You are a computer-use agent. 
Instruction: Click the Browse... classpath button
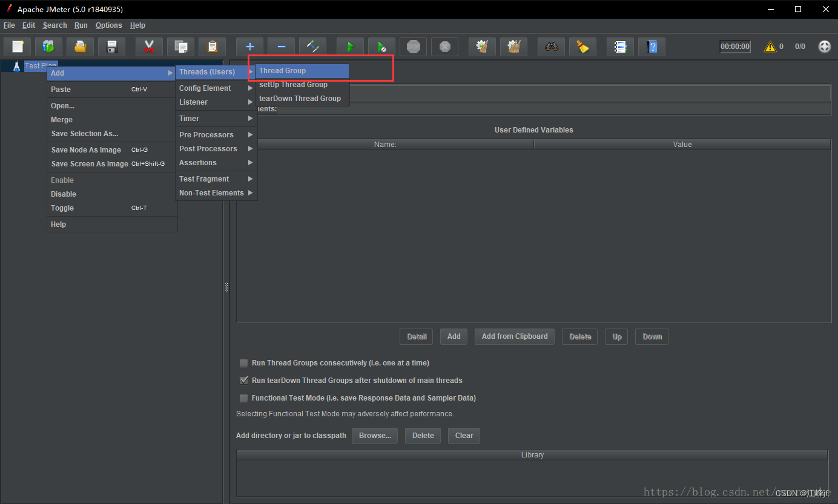[x=375, y=436]
